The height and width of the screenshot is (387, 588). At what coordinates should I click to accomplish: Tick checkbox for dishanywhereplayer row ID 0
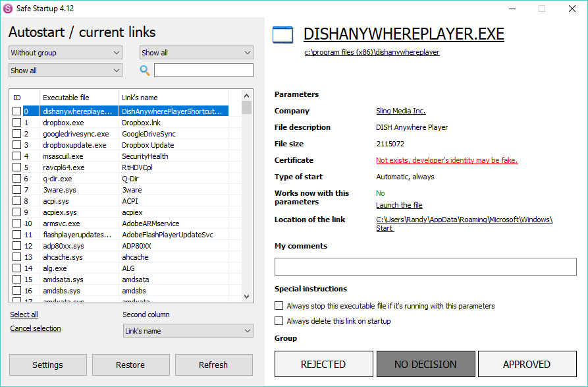(17, 111)
